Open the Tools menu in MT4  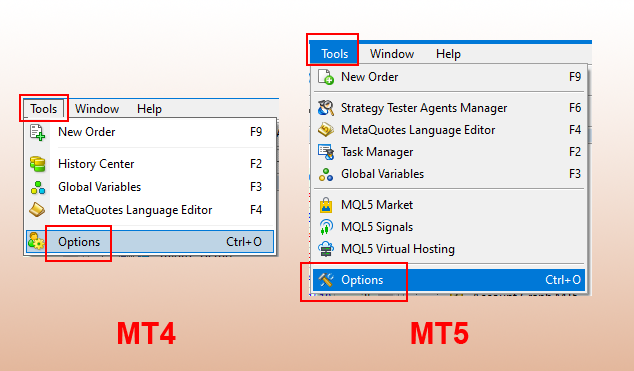[44, 109]
